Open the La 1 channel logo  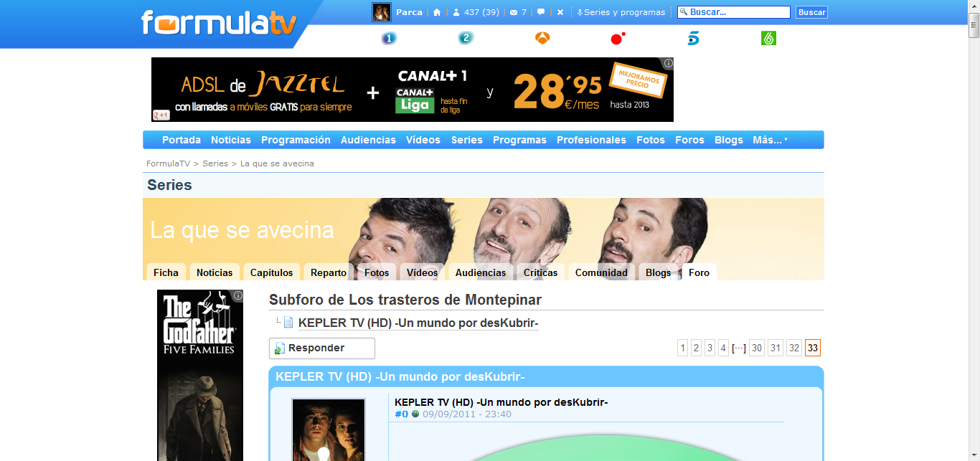(389, 39)
